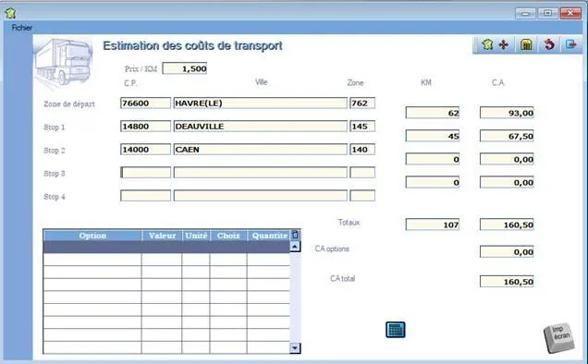Screen dimensions: 588x364
Task: Click the KM field showing 62
Action: click(433, 113)
